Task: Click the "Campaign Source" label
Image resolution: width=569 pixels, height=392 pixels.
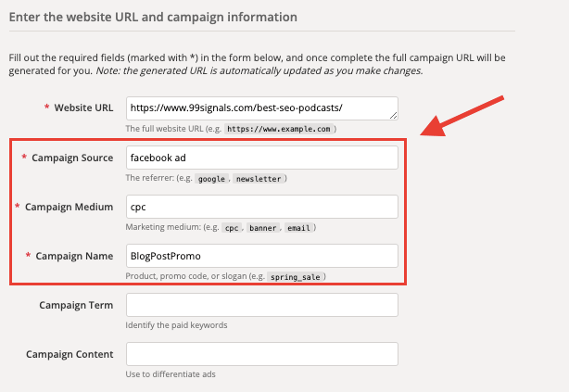Action: (72, 158)
